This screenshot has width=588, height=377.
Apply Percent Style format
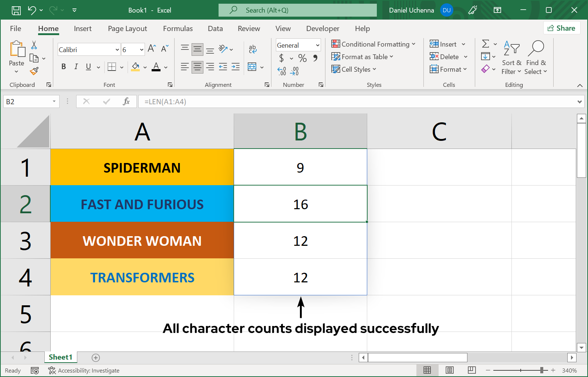pyautogui.click(x=303, y=58)
